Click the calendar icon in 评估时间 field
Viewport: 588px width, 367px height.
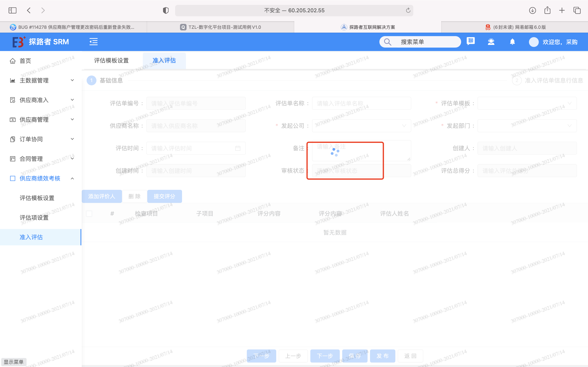click(x=238, y=148)
